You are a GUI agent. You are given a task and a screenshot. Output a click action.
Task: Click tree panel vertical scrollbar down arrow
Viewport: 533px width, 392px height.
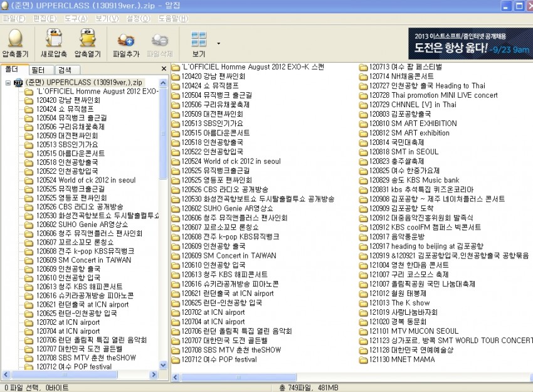163,366
